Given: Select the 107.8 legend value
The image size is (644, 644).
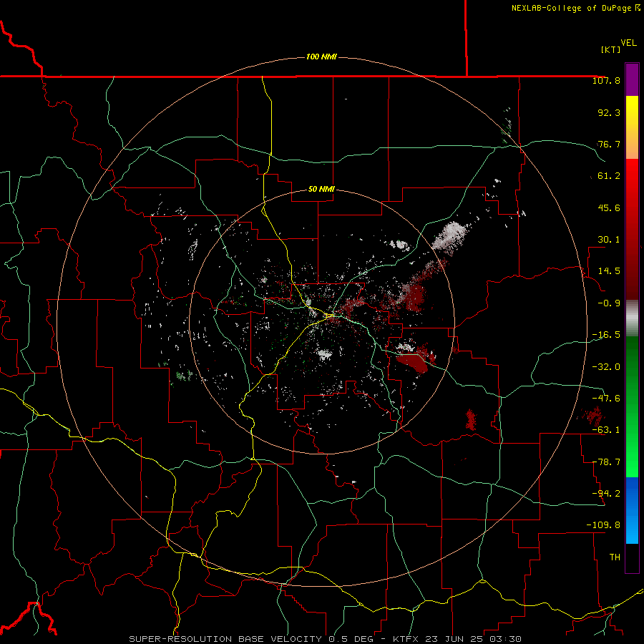Looking at the screenshot, I should click(x=606, y=80).
